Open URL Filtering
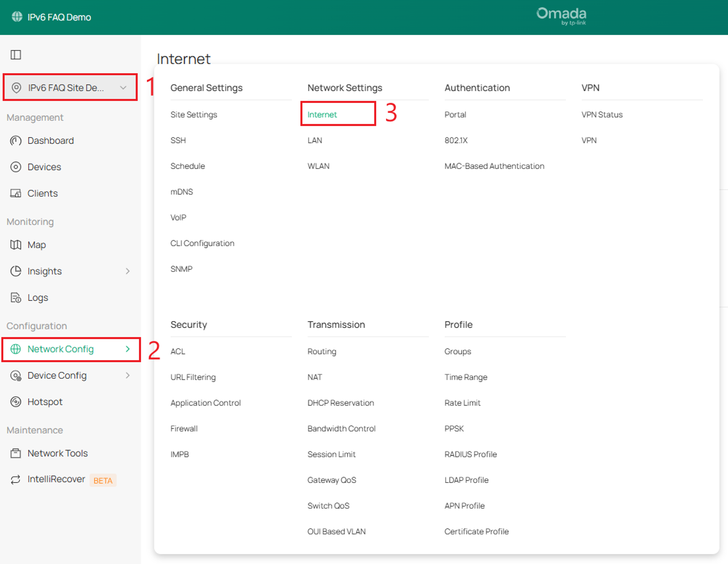The image size is (728, 564). [x=193, y=377]
